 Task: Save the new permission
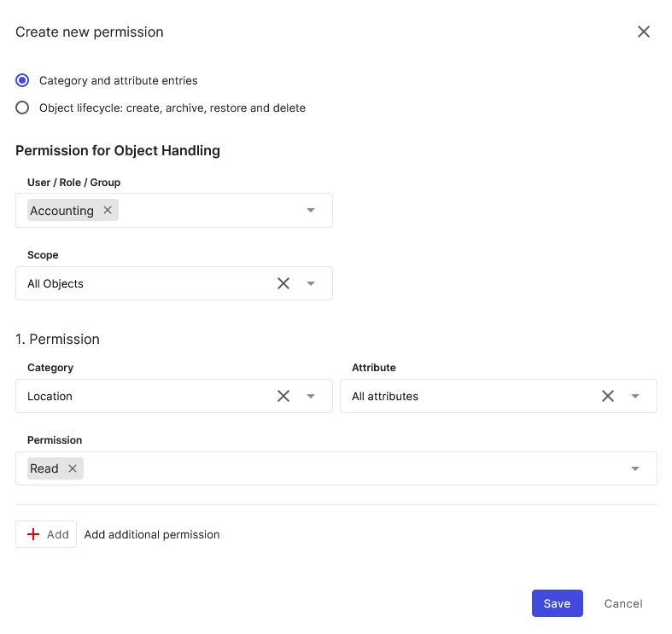[x=557, y=603]
